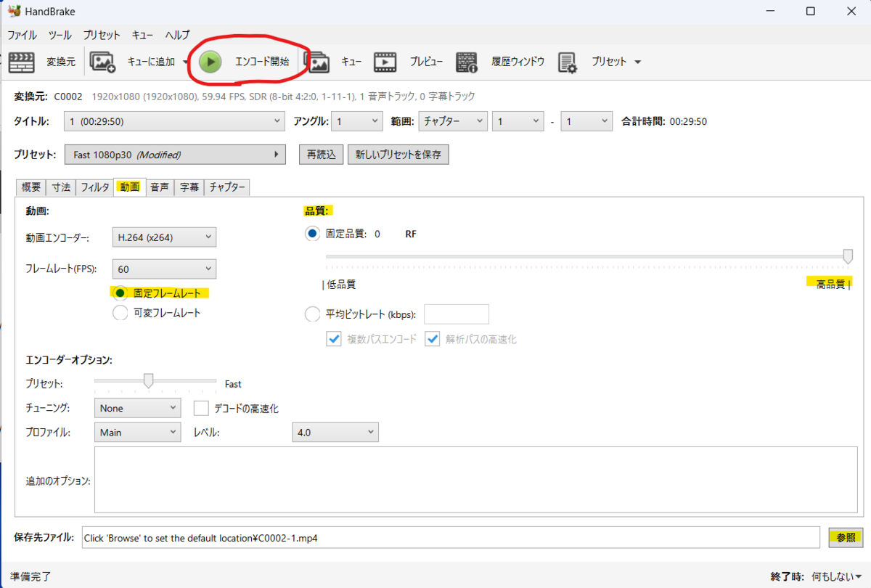
Task: Open the start chapter dropdown
Action: tap(518, 121)
